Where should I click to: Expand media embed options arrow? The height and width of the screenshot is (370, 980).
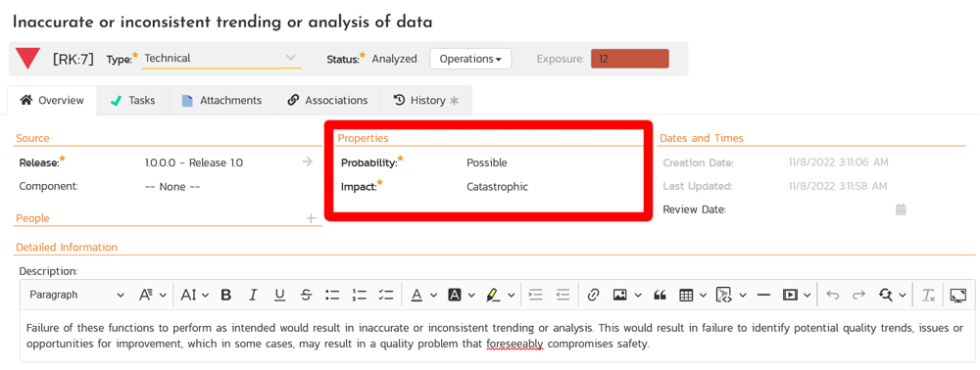[807, 296]
